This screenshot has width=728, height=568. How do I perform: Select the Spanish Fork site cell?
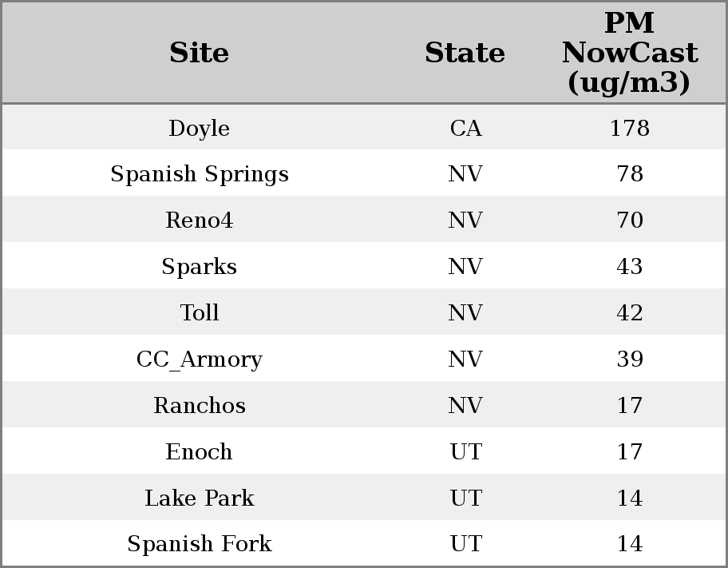tap(200, 544)
